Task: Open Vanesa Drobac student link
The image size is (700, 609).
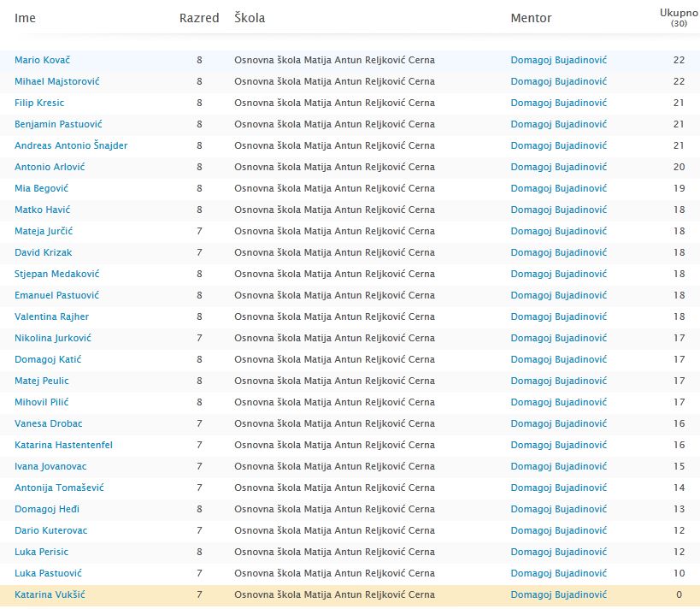Action: 48,423
